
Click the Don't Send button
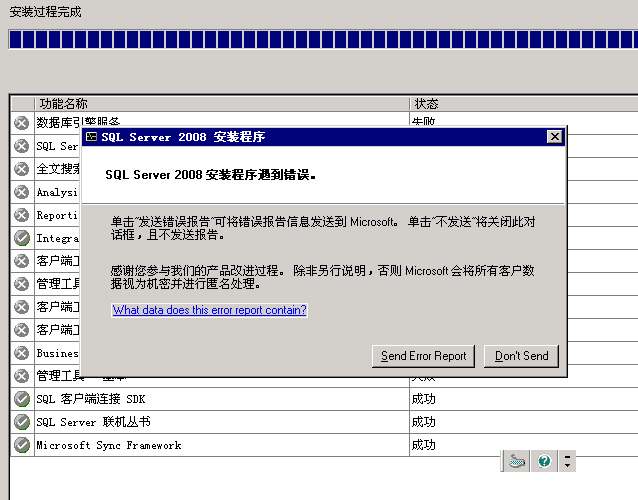521,356
